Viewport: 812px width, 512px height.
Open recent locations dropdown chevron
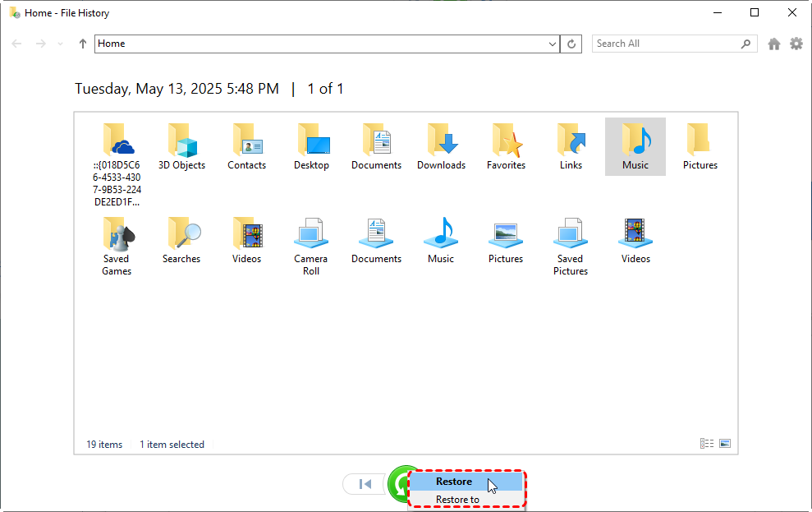pyautogui.click(x=60, y=44)
